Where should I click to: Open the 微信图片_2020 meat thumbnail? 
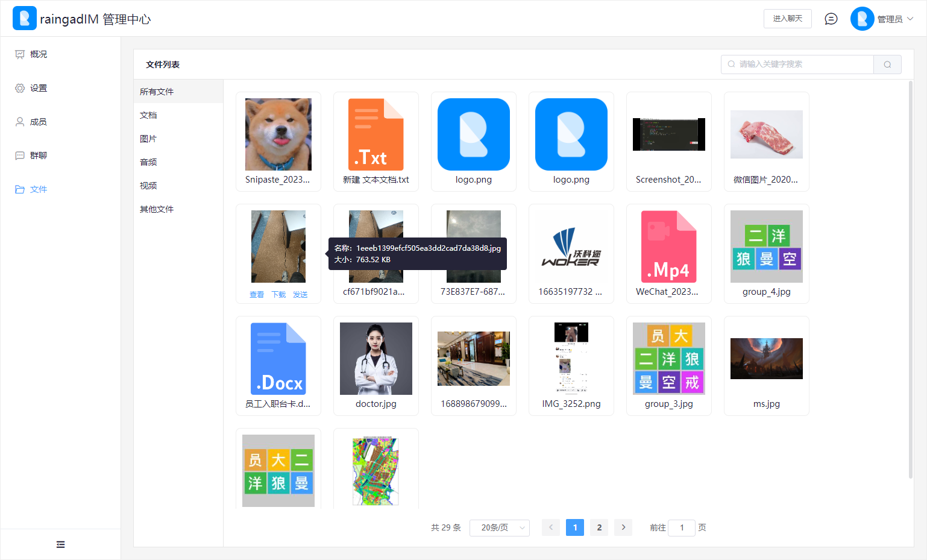point(767,134)
